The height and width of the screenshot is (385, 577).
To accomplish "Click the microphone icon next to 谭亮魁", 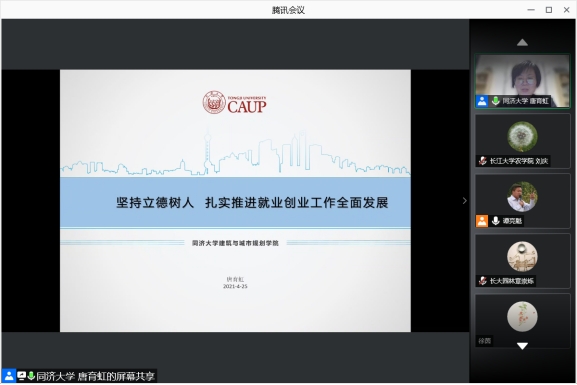I will click(495, 220).
